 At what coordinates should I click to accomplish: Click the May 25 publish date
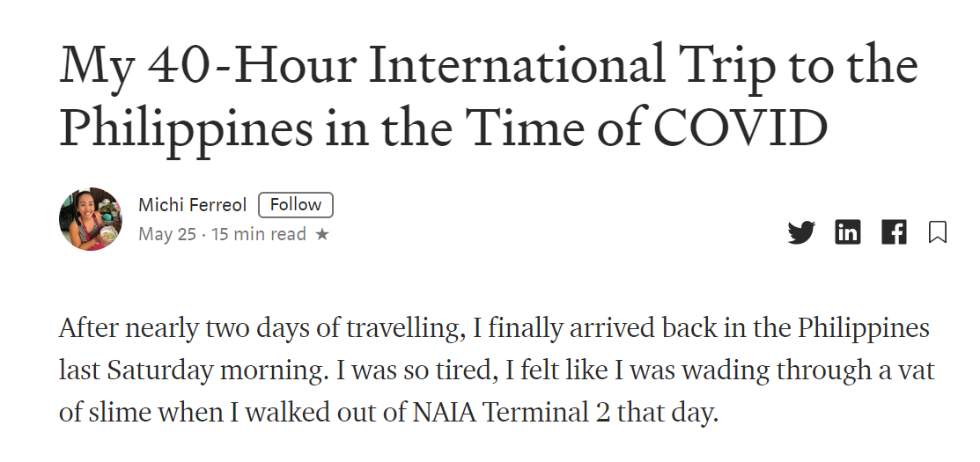coord(167,234)
